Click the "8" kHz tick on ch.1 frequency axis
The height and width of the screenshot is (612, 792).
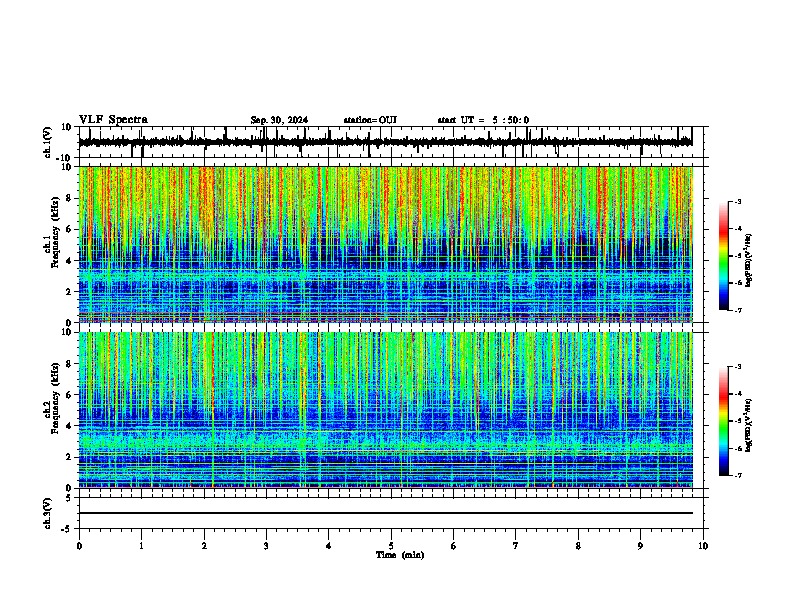(70, 198)
